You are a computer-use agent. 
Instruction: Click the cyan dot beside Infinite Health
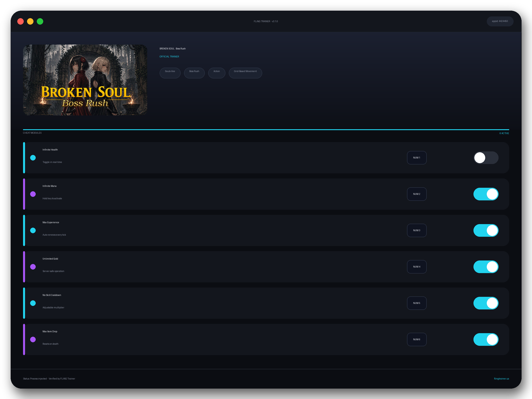33,158
